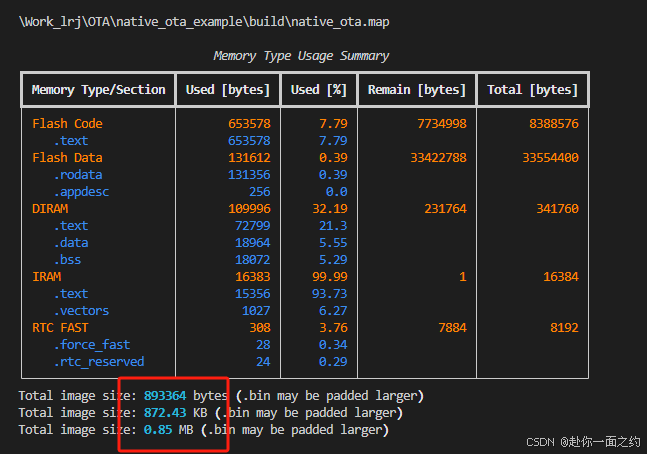Click DIRAM used value 109996
The width and height of the screenshot is (647, 454).
[x=249, y=209]
